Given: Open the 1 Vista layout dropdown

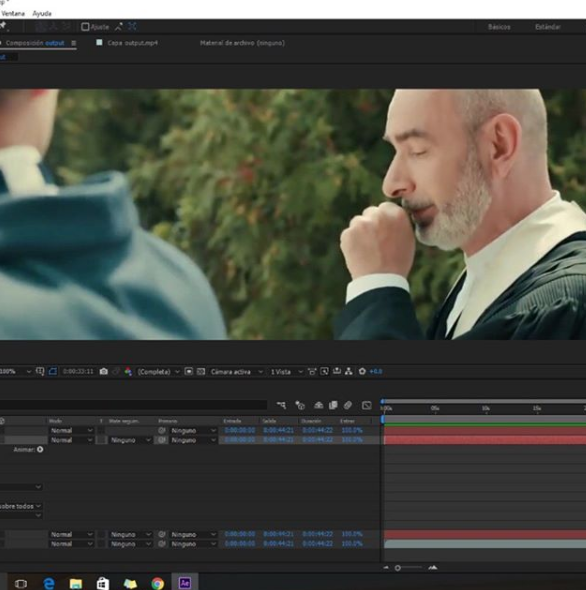Looking at the screenshot, I should click(286, 372).
